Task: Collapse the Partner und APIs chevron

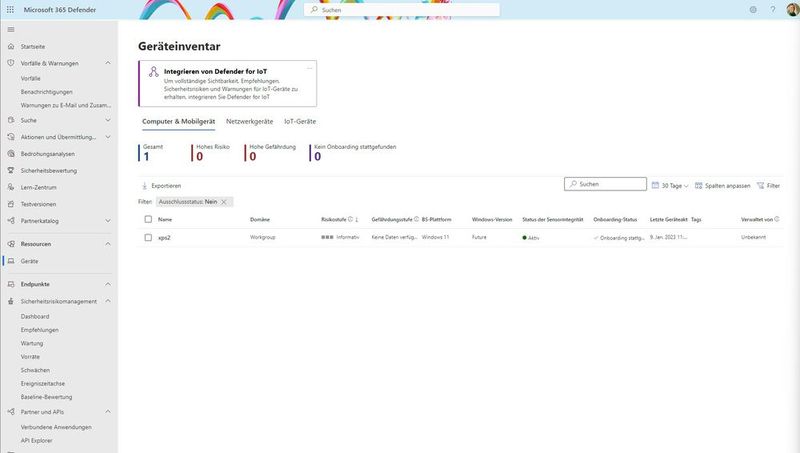Action: click(x=108, y=412)
